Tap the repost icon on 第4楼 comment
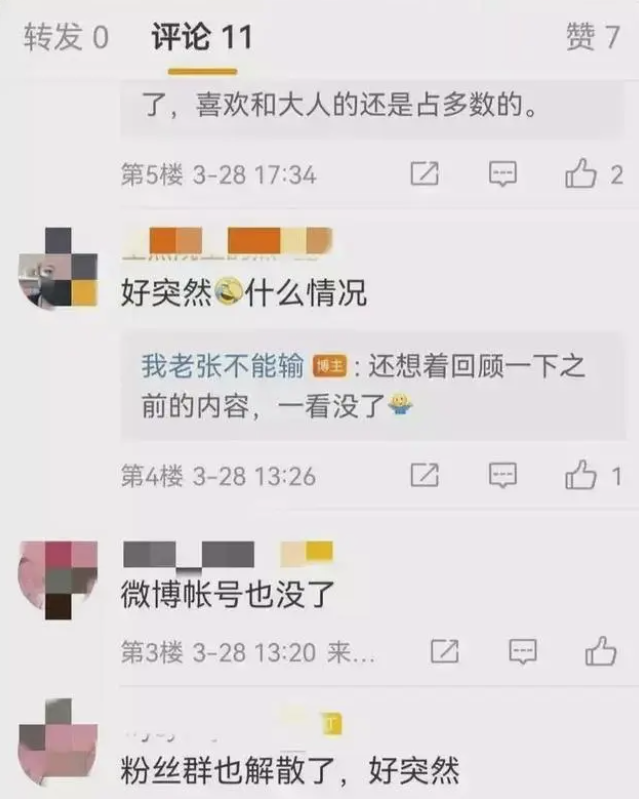The width and height of the screenshot is (639, 799). [x=424, y=475]
